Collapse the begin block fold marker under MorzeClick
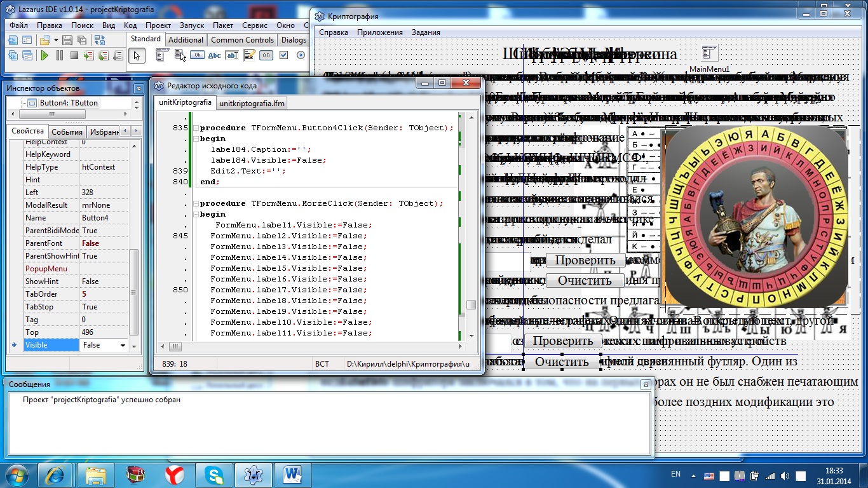This screenshot has width=868, height=488. point(195,214)
